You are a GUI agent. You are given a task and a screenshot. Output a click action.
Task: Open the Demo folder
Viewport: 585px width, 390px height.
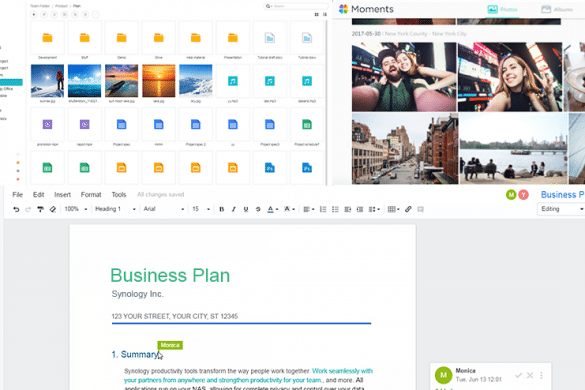point(122,38)
